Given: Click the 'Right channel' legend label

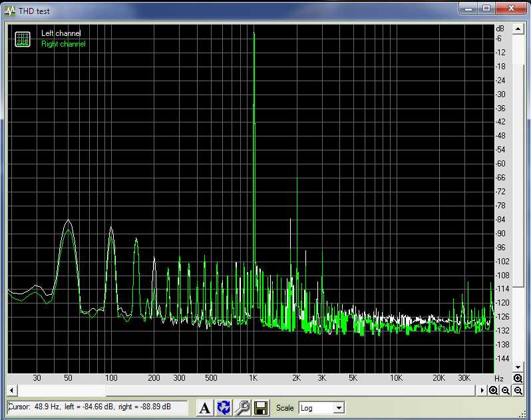Looking at the screenshot, I should pyautogui.click(x=63, y=44).
